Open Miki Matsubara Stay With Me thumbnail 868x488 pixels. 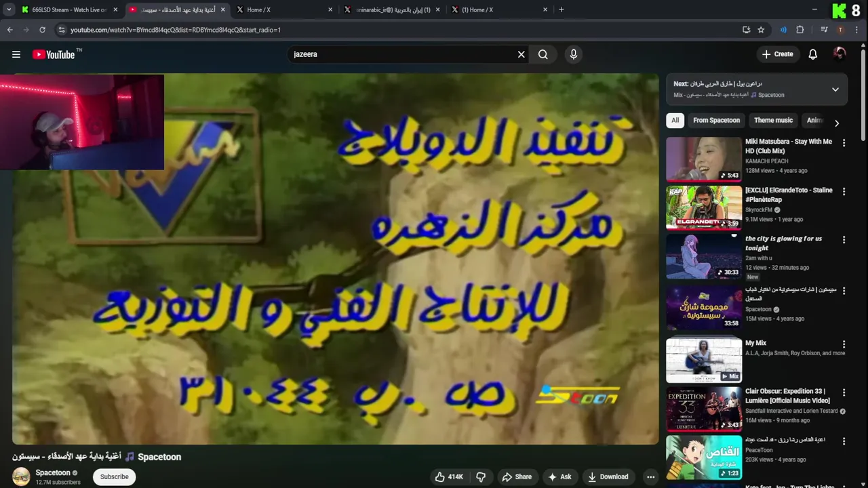click(x=704, y=159)
